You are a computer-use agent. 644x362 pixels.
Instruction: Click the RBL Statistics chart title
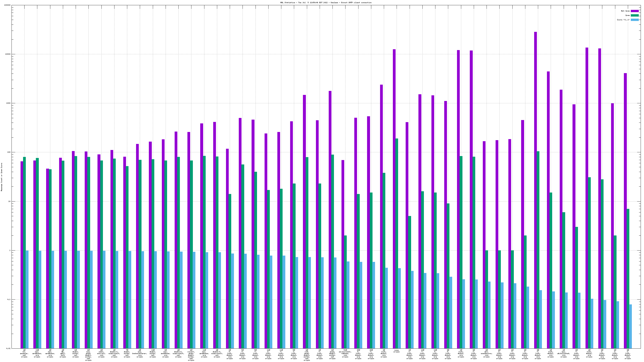pyautogui.click(x=326, y=3)
